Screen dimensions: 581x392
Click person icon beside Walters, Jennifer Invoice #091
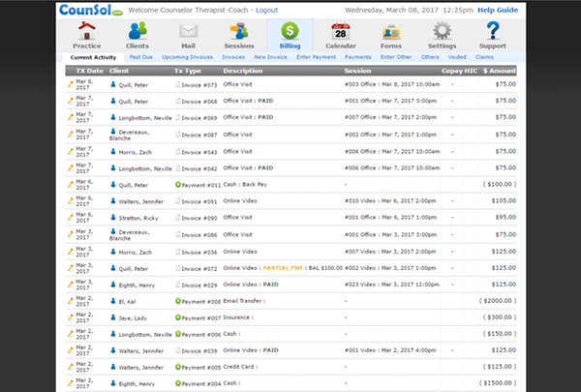[x=113, y=200]
